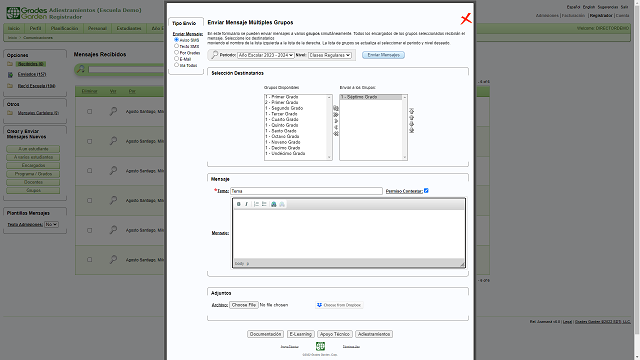640x360 pixels.
Task: Click the Recibidos folder icon in sidebar
Action: tap(10, 64)
